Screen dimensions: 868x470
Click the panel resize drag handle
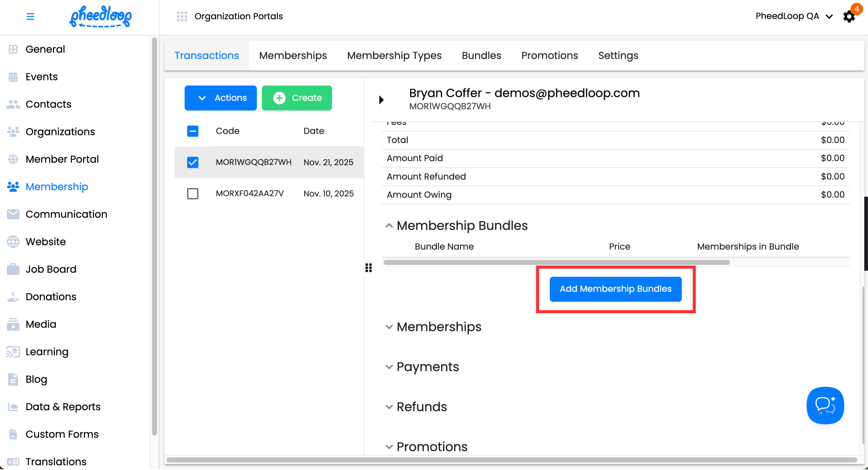click(x=369, y=268)
